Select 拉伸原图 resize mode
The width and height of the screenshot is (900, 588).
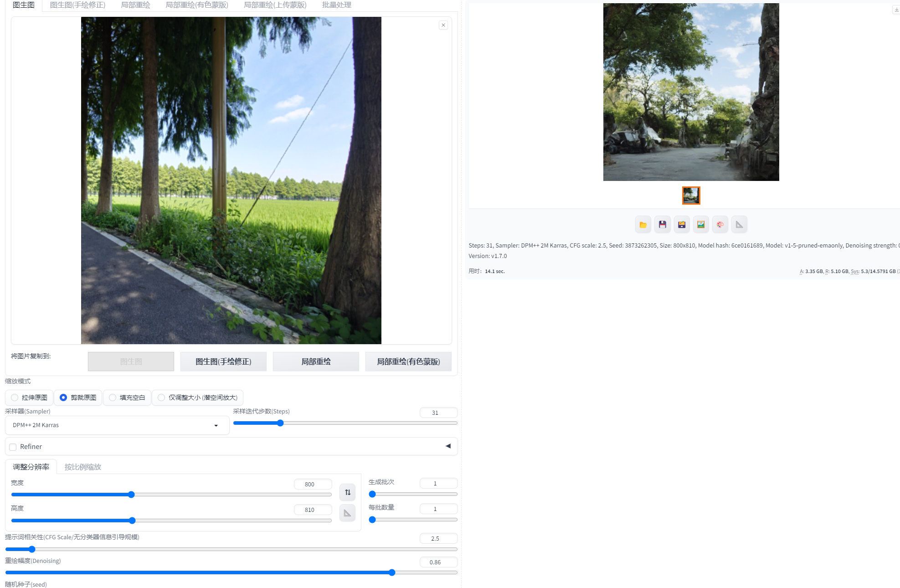click(x=30, y=397)
